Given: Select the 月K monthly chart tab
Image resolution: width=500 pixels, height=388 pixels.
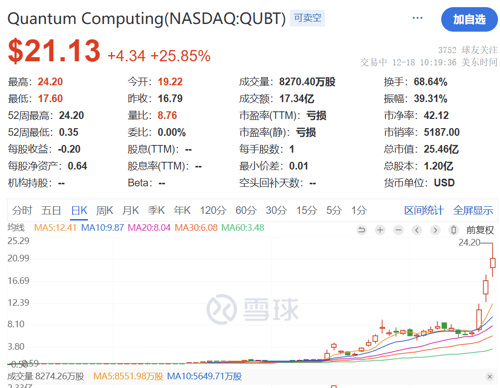Looking at the screenshot, I should pos(130,210).
